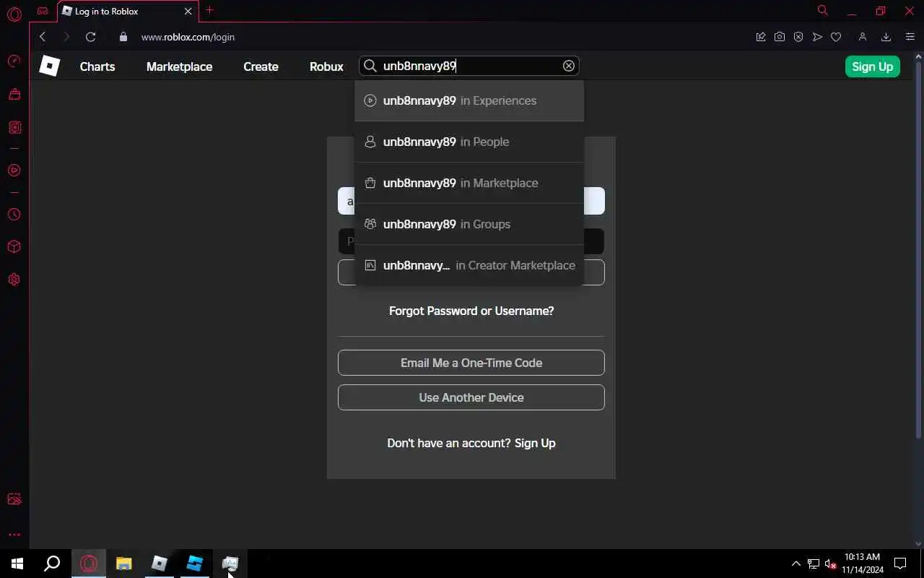Open the chip-shaped icon in Opera sidebar
The height and width of the screenshot is (578, 924).
(14, 128)
